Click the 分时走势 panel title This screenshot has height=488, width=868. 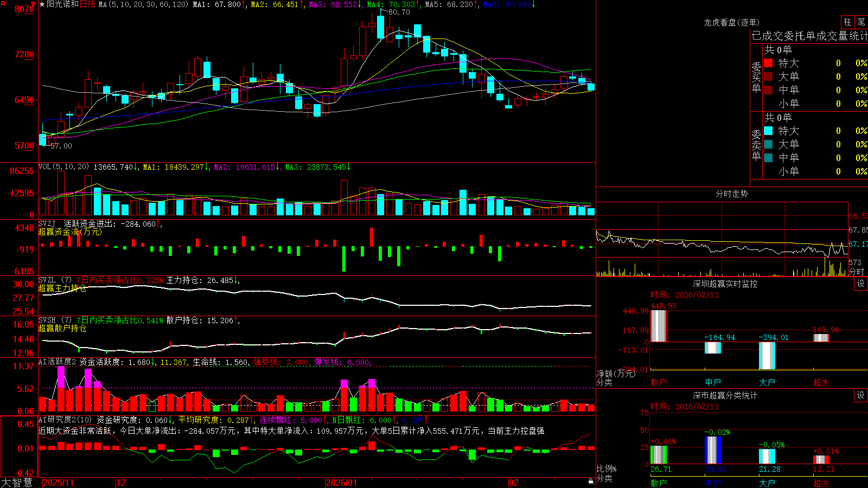732,194
